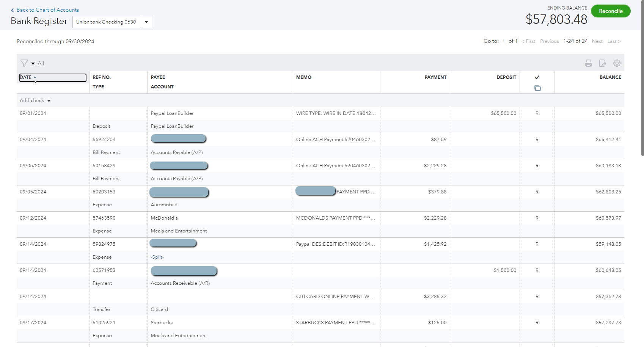
Task: Click the PAYMENT column header
Action: (435, 77)
